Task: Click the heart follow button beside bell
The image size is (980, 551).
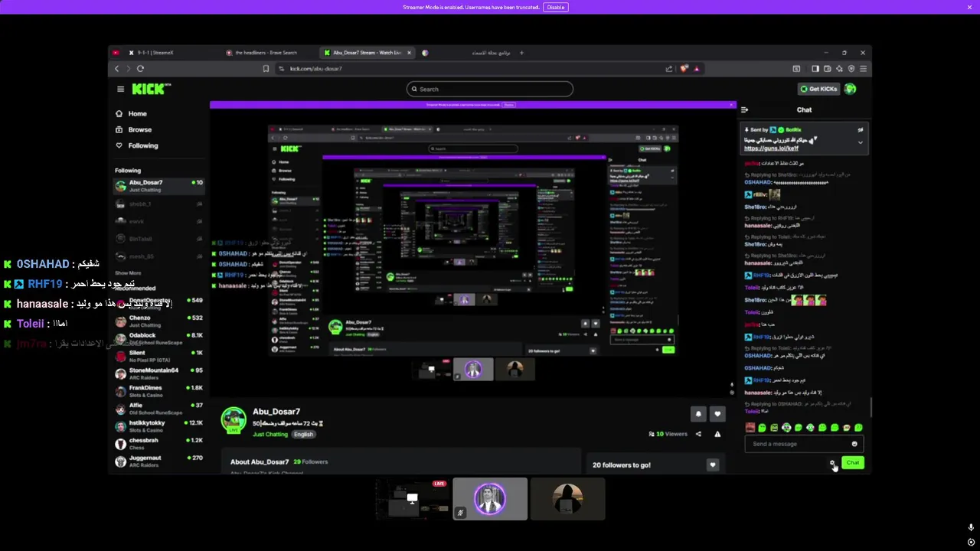Action: tap(717, 414)
